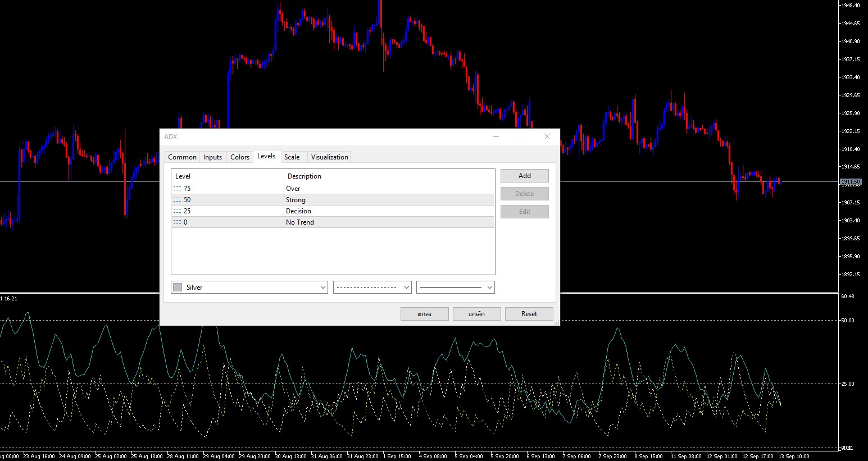Click the Strong description cell
The width and height of the screenshot is (868, 461).
(389, 200)
